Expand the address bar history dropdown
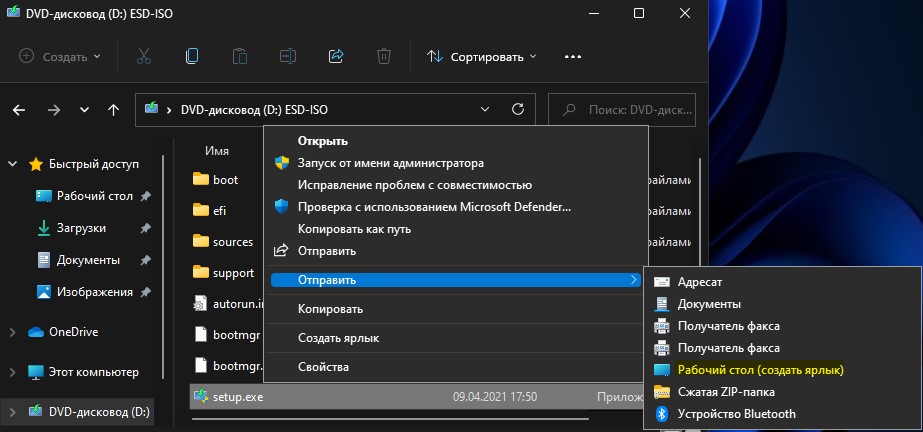Screen dimensions: 923x432 (485, 109)
